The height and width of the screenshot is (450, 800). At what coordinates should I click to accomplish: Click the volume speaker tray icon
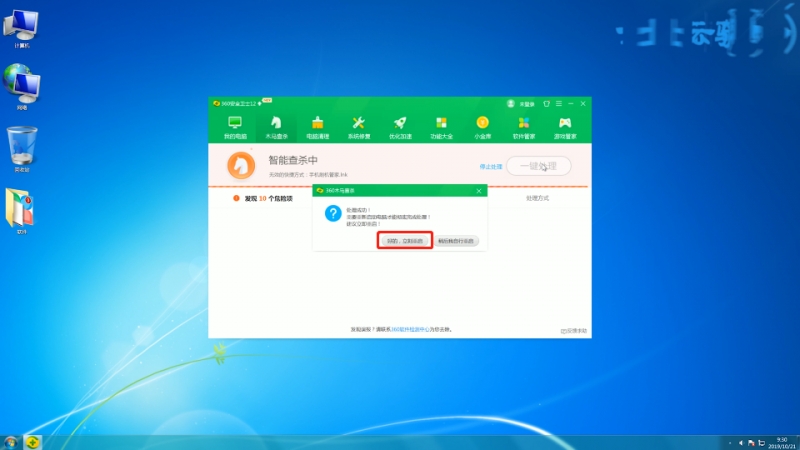coord(741,443)
